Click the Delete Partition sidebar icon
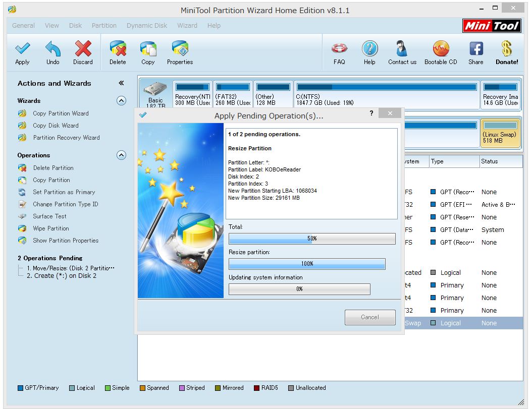Image resolution: width=532 pixels, height=409 pixels. pos(22,167)
